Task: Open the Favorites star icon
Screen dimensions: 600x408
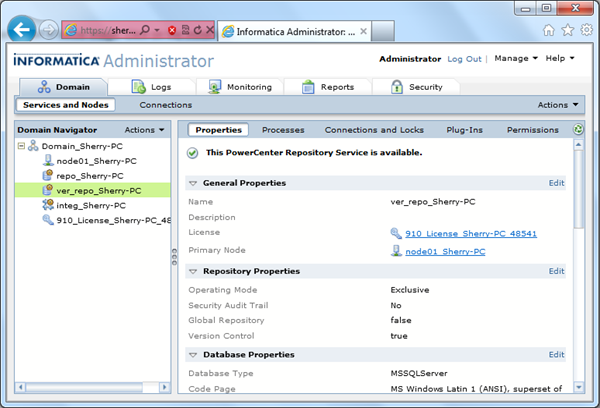Action: click(568, 30)
